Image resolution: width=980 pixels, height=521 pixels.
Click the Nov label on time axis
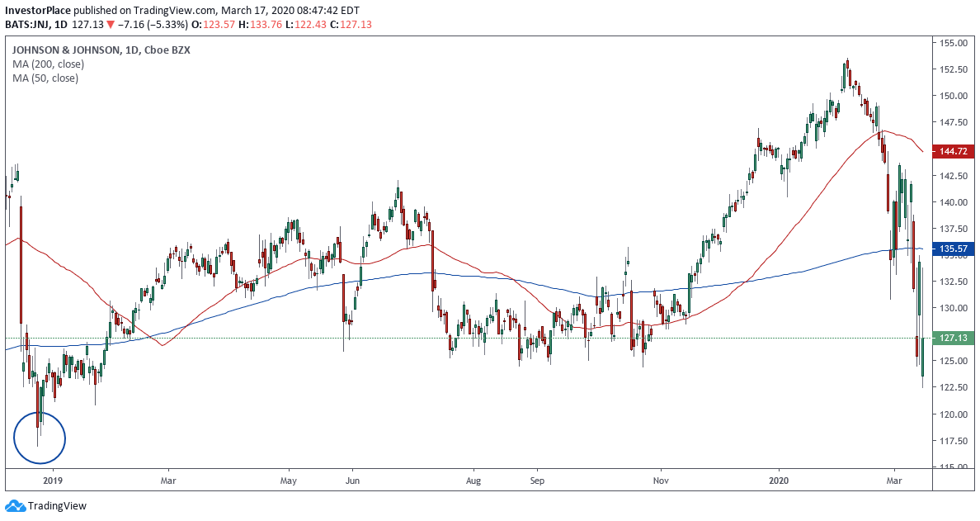point(661,481)
